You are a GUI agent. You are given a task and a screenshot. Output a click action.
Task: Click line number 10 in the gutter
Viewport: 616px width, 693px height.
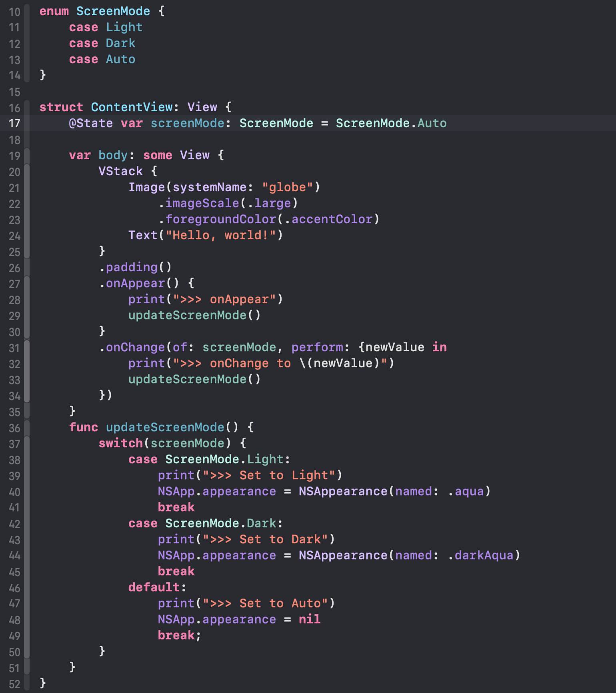tap(14, 12)
